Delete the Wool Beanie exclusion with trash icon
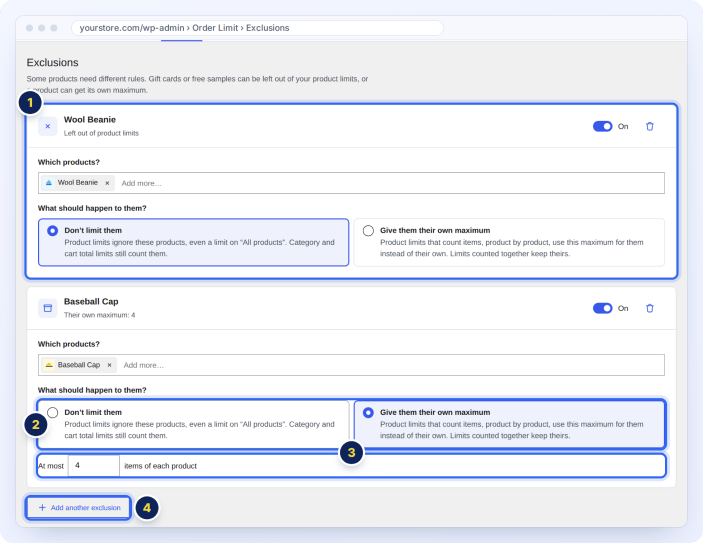The height and width of the screenshot is (543, 703). [650, 126]
